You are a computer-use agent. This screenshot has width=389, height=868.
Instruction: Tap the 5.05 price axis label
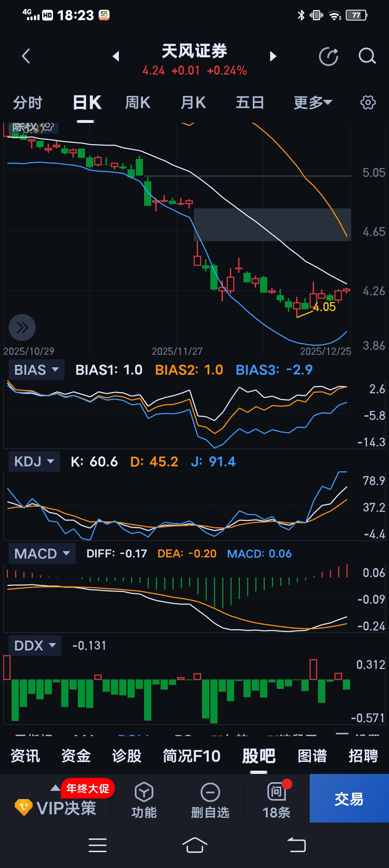pyautogui.click(x=374, y=173)
